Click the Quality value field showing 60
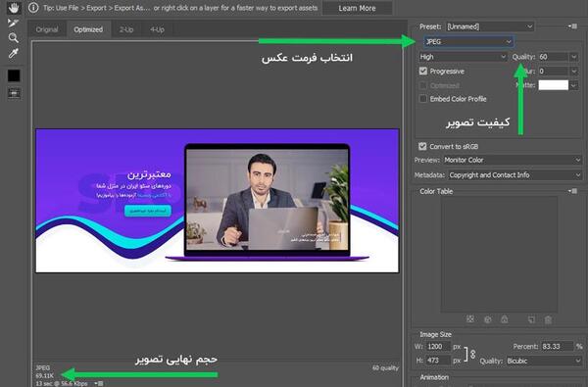This screenshot has height=387, width=588. tap(553, 57)
